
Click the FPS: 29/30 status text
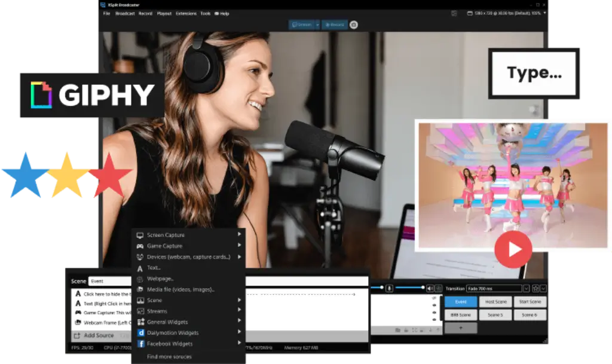coord(82,348)
